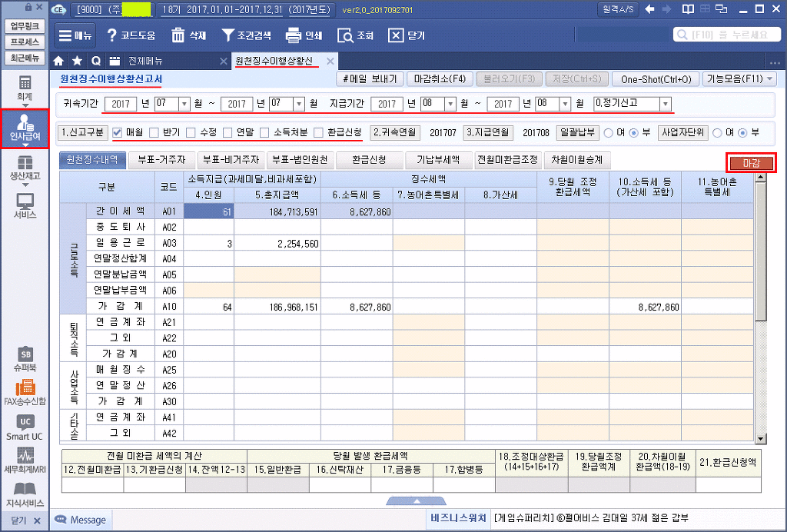Screen dimensions: 787x532
Task: Switch to 부표-비거주자 tab
Action: tap(231, 160)
